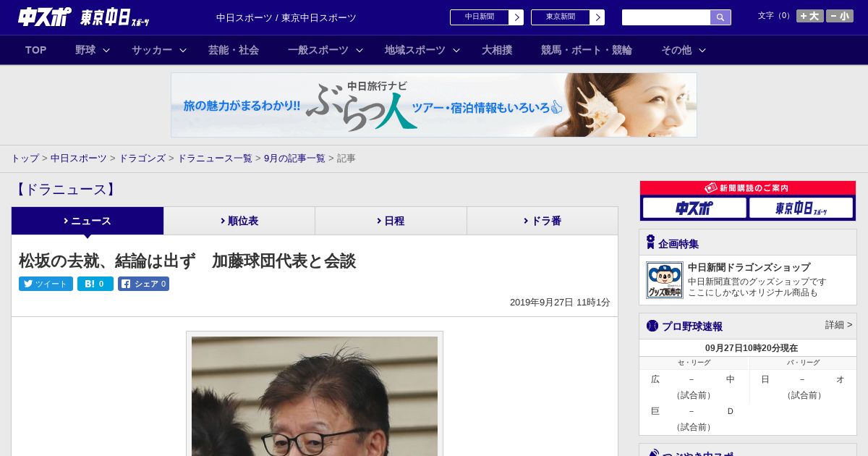Image resolution: width=868 pixels, height=456 pixels.
Task: Open サッカー navigation menu
Action: pos(152,50)
